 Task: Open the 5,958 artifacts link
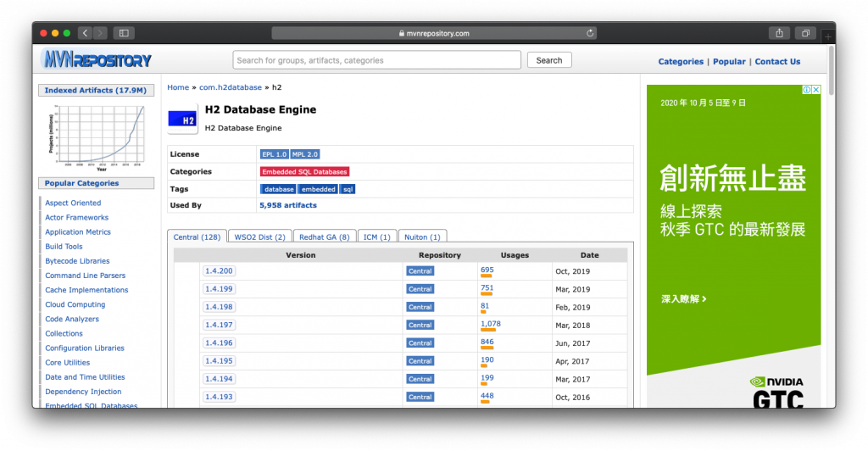click(x=288, y=205)
